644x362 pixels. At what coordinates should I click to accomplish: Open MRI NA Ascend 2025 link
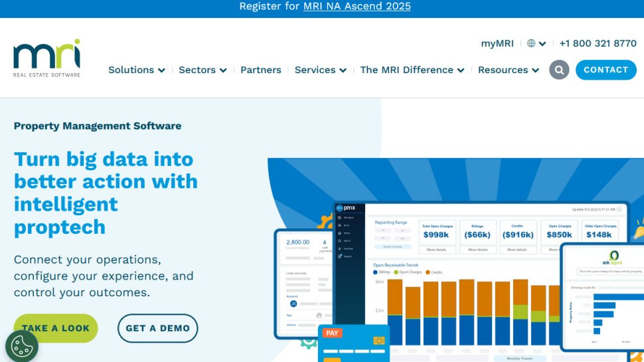(x=357, y=6)
